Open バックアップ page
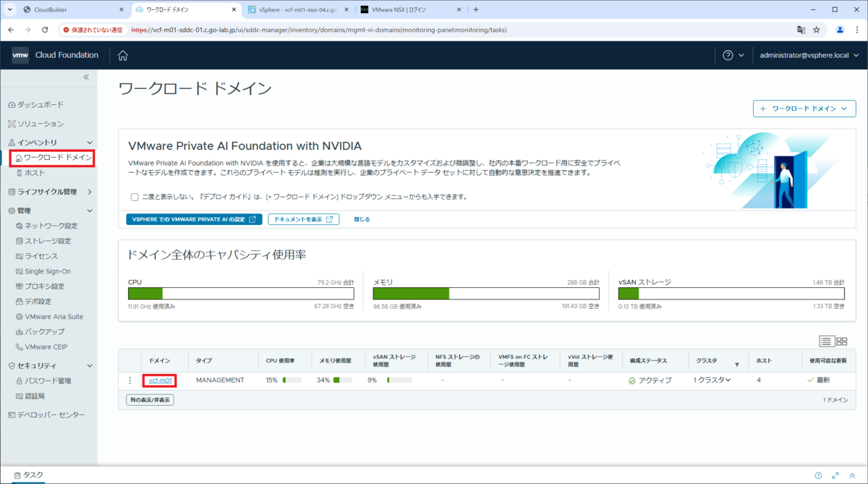The image size is (868, 484). point(40,332)
